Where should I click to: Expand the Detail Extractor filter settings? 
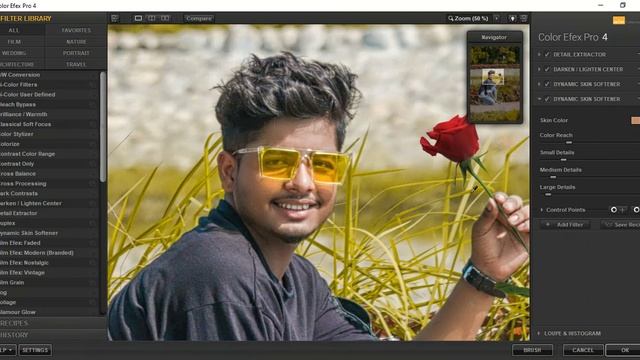pos(539,54)
